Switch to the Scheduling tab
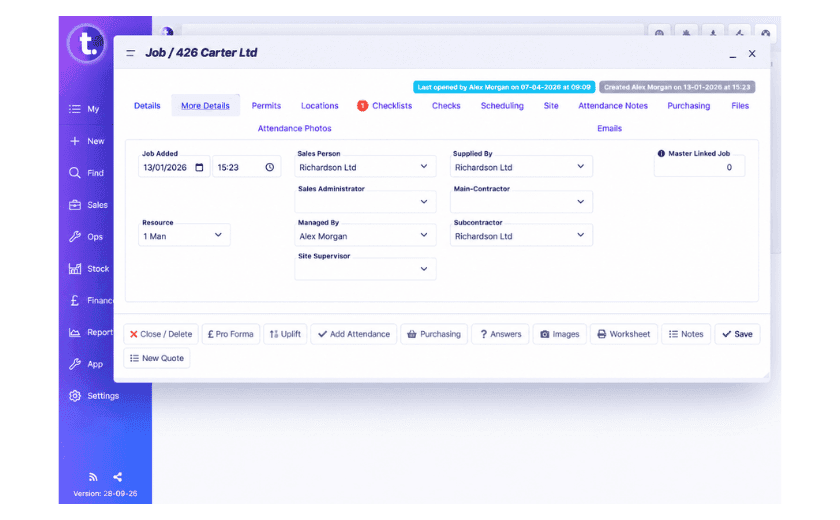Screen dimensions: 840x520 coord(502,106)
